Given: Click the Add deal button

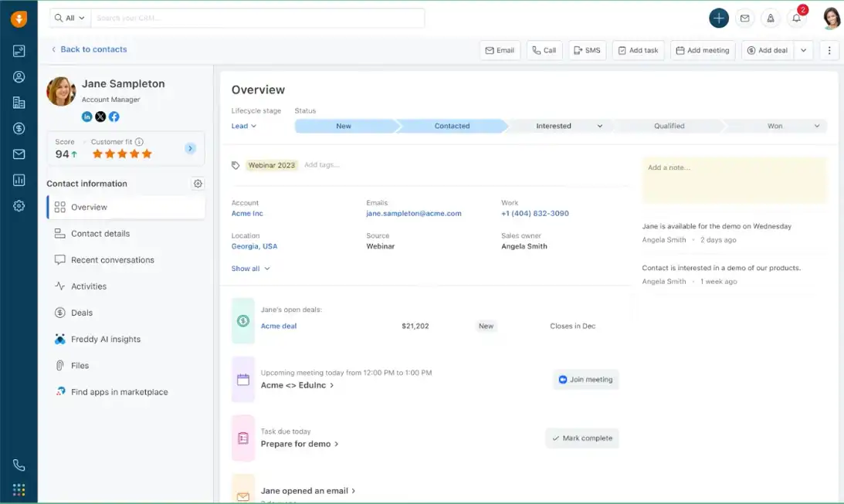Looking at the screenshot, I should point(768,50).
